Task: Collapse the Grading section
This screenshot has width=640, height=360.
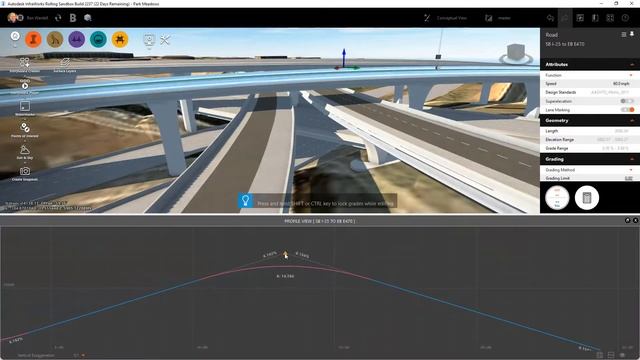Action: (632, 159)
